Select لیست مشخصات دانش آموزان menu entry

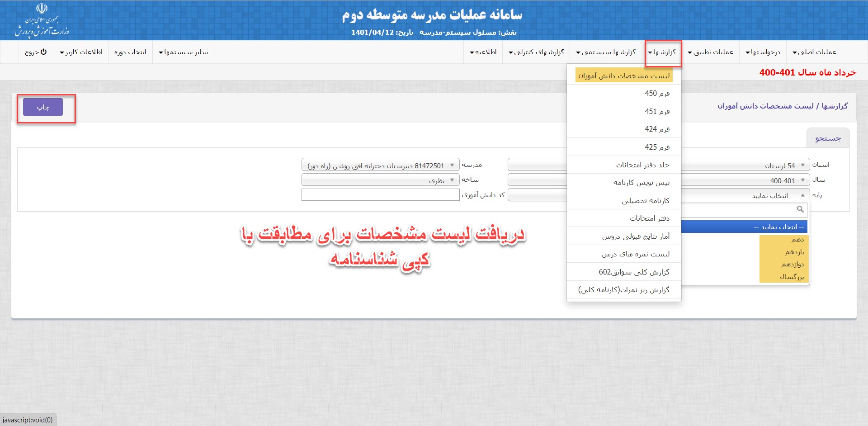[624, 76]
